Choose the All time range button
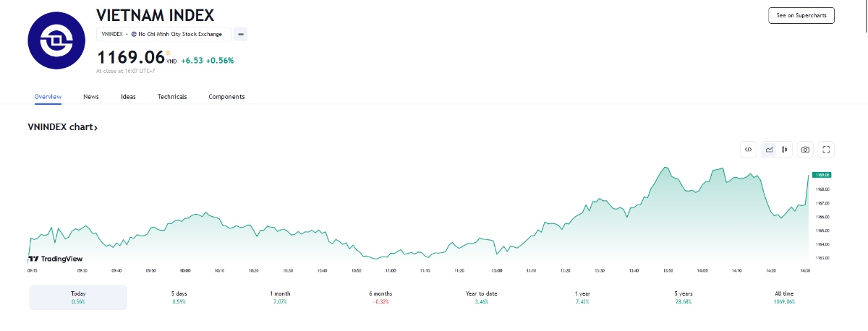 (x=784, y=297)
